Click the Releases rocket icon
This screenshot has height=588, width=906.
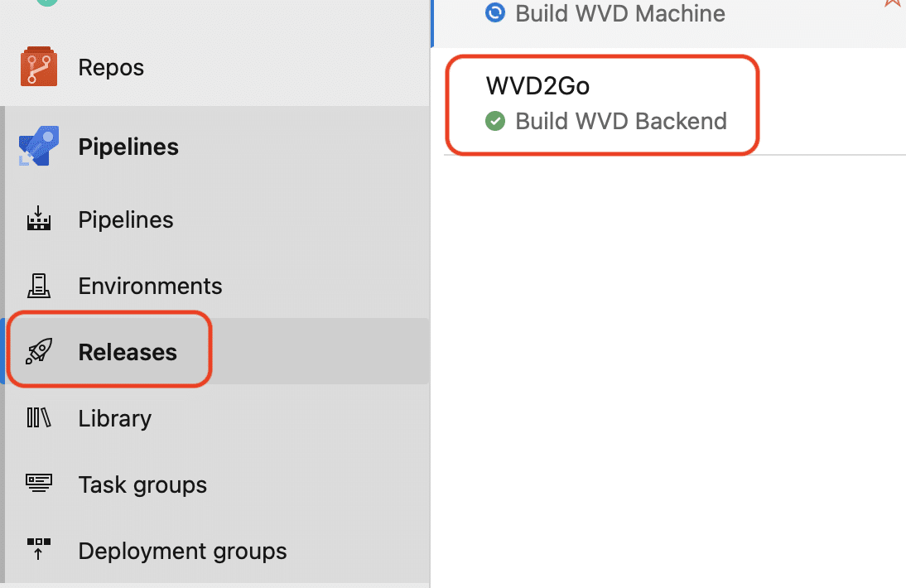pos(39,351)
